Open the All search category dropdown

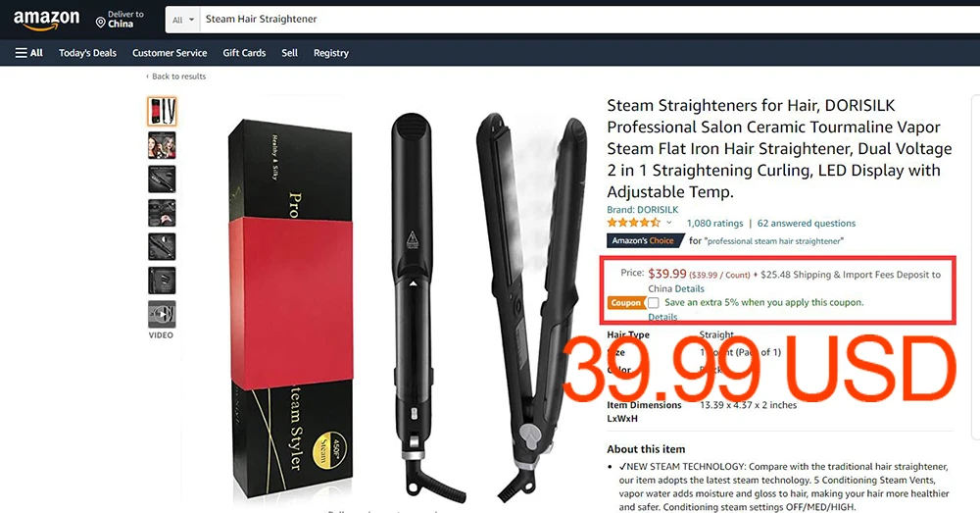[183, 20]
